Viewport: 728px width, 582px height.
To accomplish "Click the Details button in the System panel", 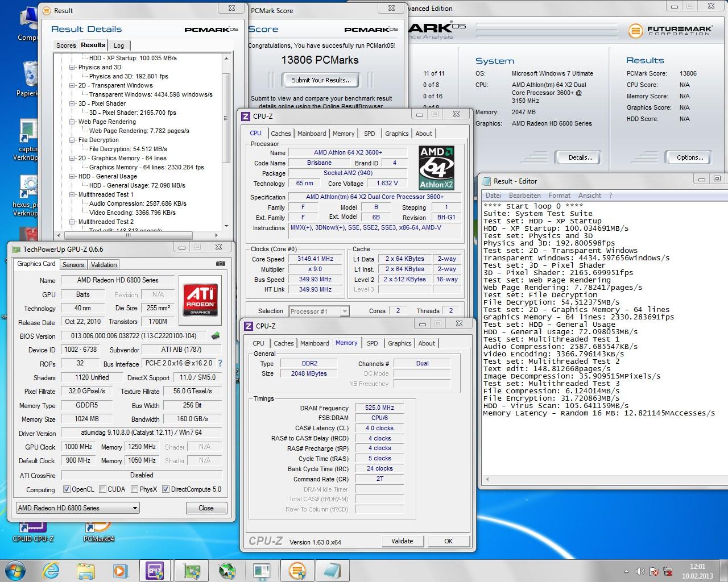I will 580,157.
